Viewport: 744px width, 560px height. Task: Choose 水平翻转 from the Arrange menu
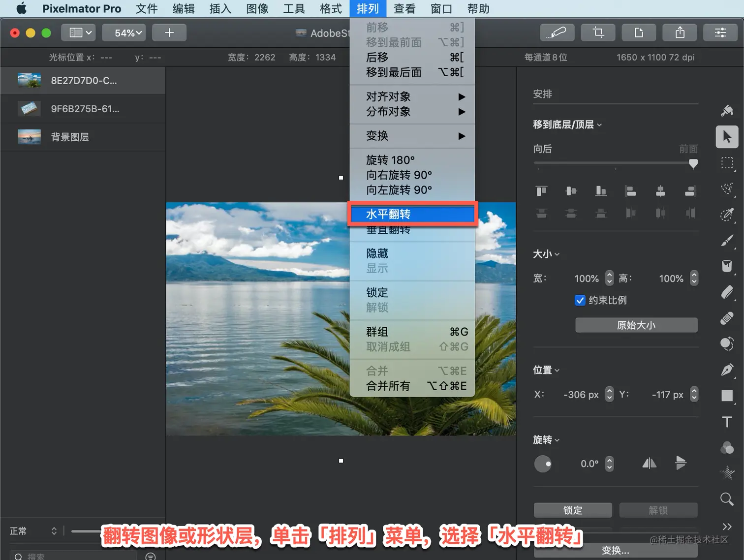point(412,214)
